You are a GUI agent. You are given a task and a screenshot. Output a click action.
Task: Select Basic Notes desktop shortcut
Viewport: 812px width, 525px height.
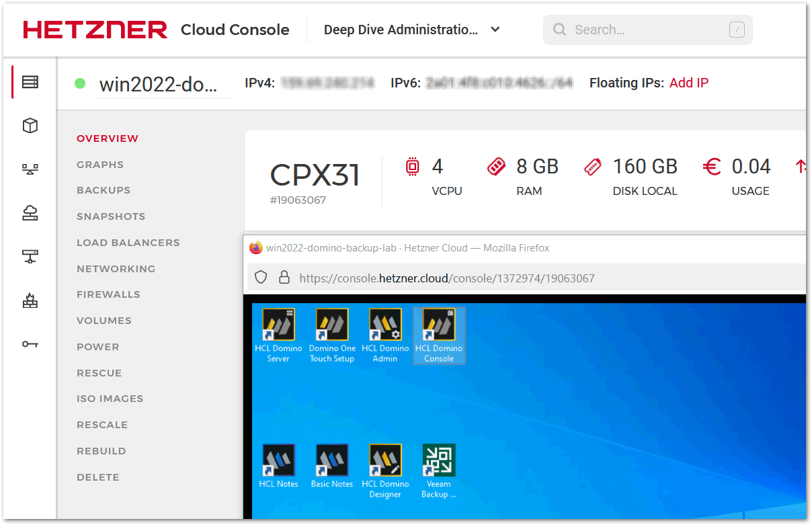click(332, 466)
